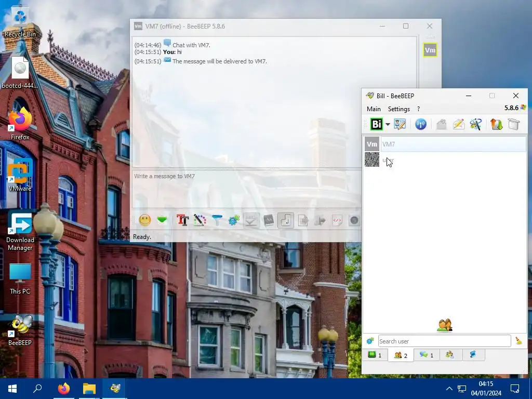The width and height of the screenshot is (532, 399).
Task: Open the notification center icon
Action: click(515, 389)
